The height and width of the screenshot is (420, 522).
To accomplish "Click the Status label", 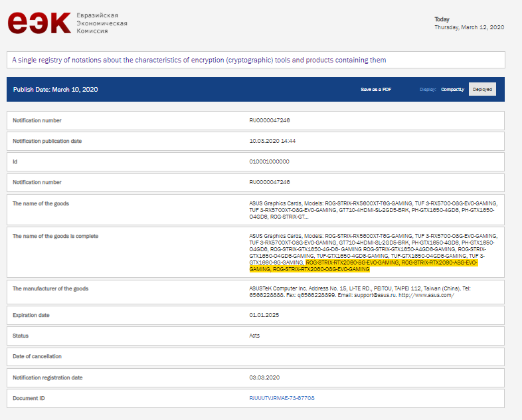I will click(21, 336).
